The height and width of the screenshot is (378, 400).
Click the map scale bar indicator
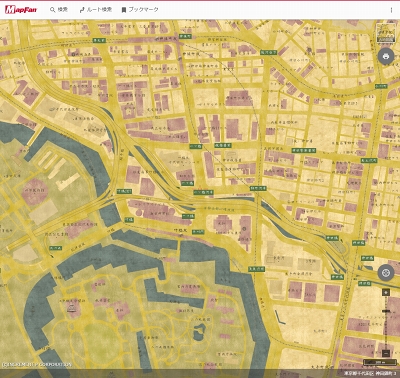point(380,362)
